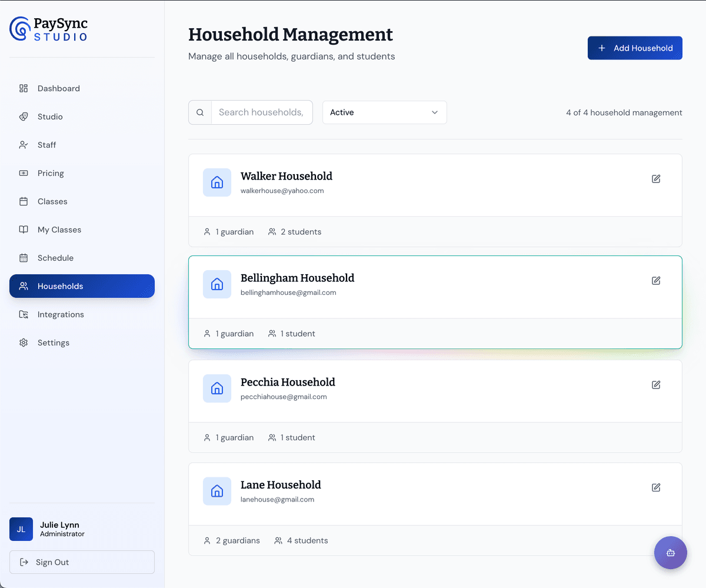Select the Dashboard icon in the sidebar

tap(24, 88)
